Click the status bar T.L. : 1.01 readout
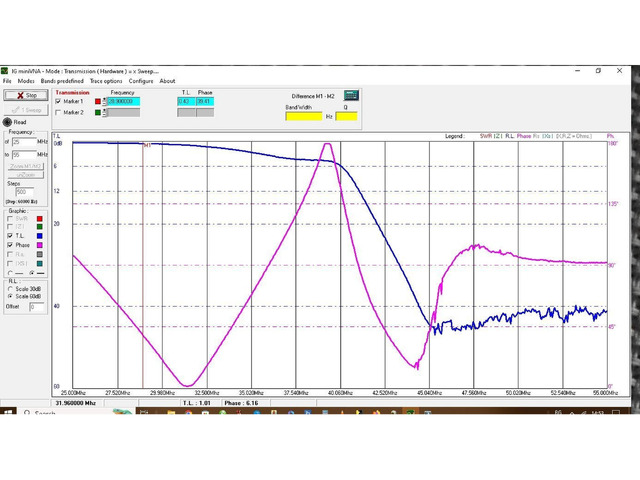Screen dimensions: 640x480 [x=196, y=403]
